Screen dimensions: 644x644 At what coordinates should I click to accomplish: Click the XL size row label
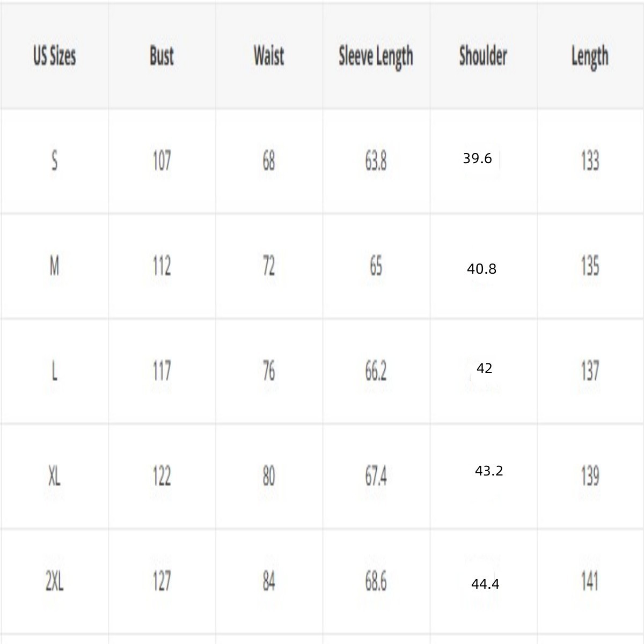tap(54, 476)
